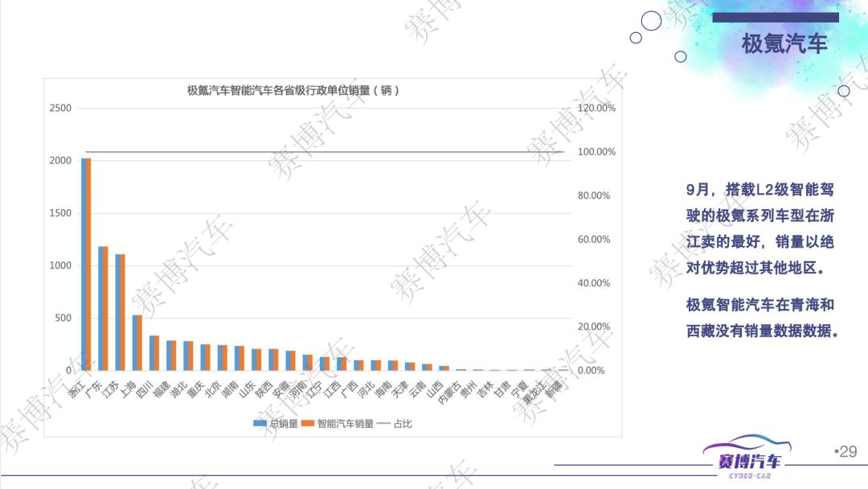868x489 pixels.
Task: Click the 云南 axis label
Action: 419,388
